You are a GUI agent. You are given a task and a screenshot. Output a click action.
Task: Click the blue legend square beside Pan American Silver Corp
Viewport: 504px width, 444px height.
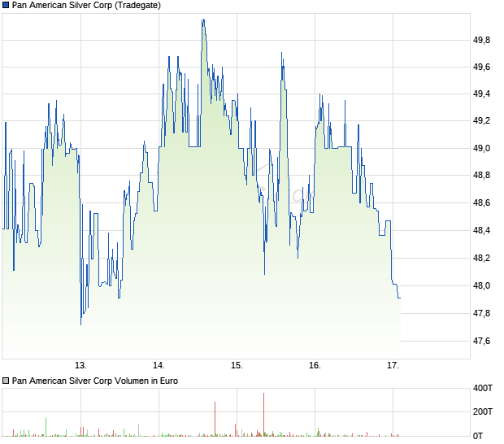[x=6, y=5]
